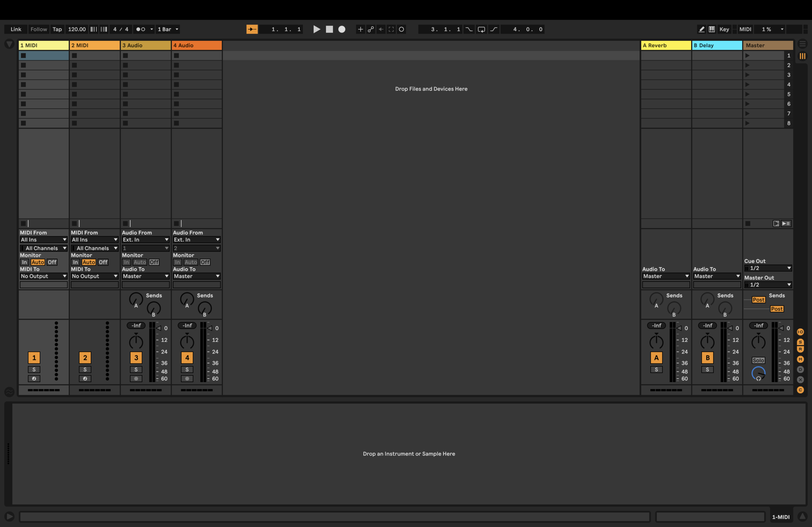Show I-O section toggle on right
Viewport: 812px width, 527px height.
[801, 332]
